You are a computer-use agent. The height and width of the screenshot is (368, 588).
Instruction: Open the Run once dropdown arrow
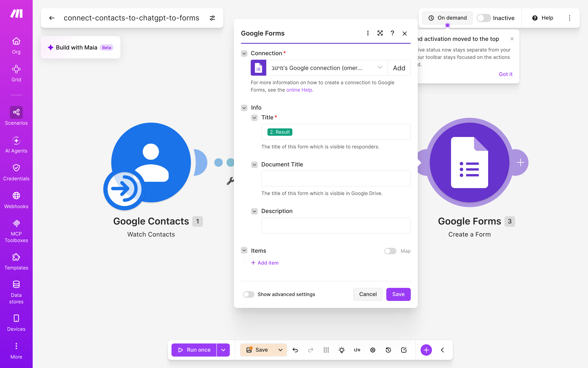[223, 350]
